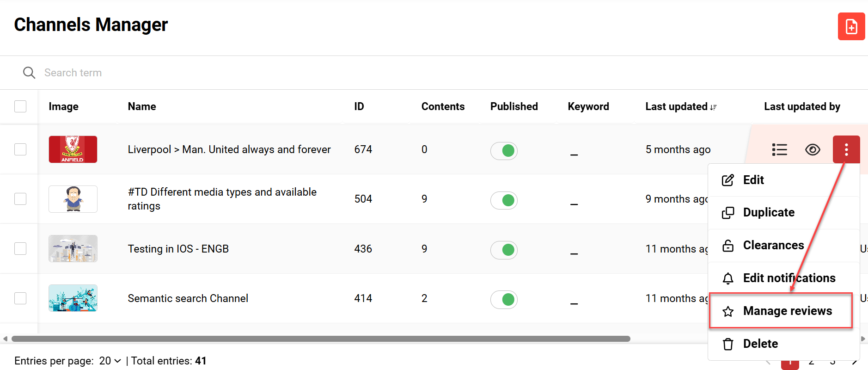Select checkbox for #TD Different media types row

20,199
